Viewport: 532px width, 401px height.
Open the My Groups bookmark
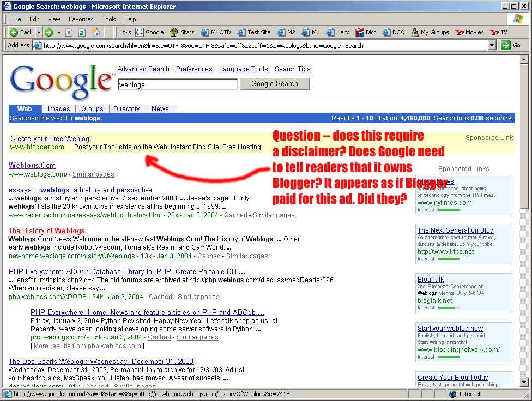tap(430, 32)
